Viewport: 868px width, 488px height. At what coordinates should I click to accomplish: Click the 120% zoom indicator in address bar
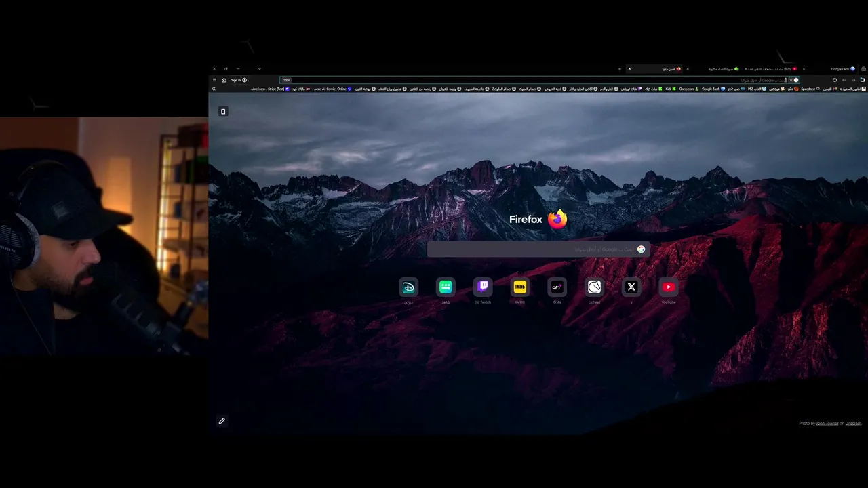pyautogui.click(x=286, y=80)
